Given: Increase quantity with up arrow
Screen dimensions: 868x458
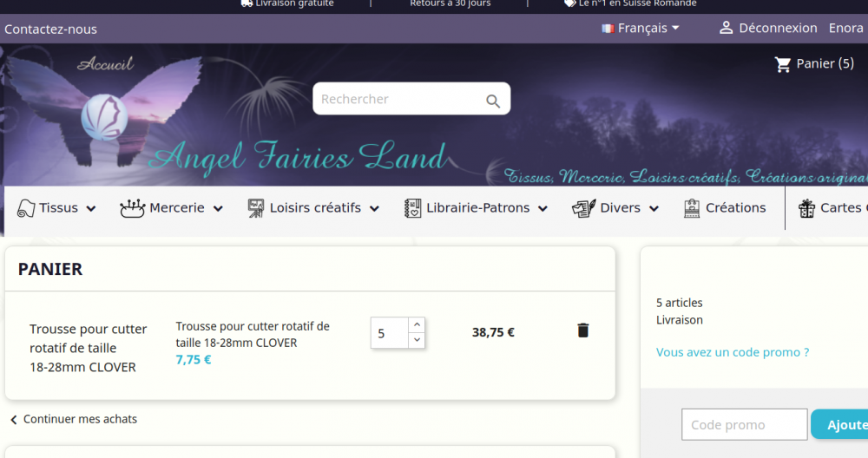Looking at the screenshot, I should [417, 324].
